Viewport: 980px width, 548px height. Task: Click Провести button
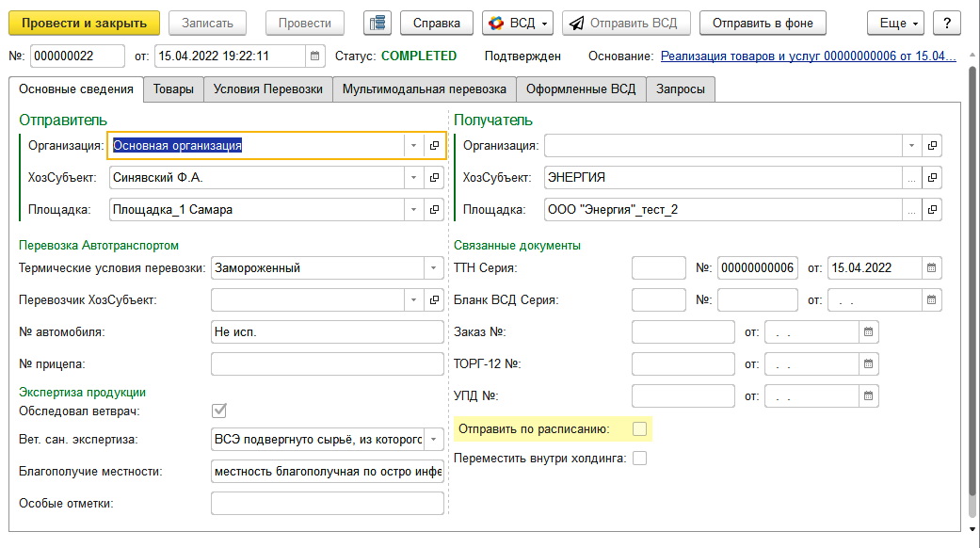point(305,24)
